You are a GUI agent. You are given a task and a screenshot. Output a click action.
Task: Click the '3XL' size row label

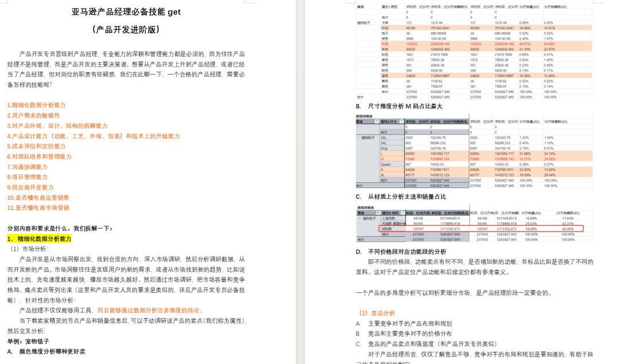[x=383, y=143]
